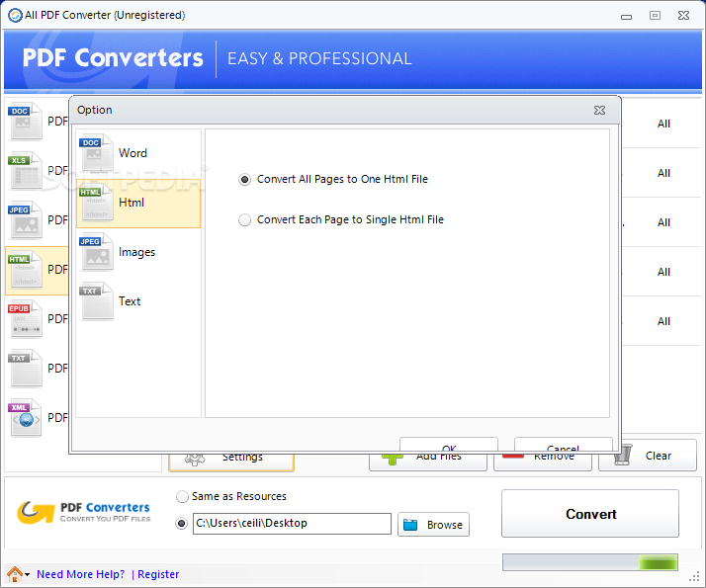
Task: Open Text options in the Option dialog
Action: click(x=138, y=301)
